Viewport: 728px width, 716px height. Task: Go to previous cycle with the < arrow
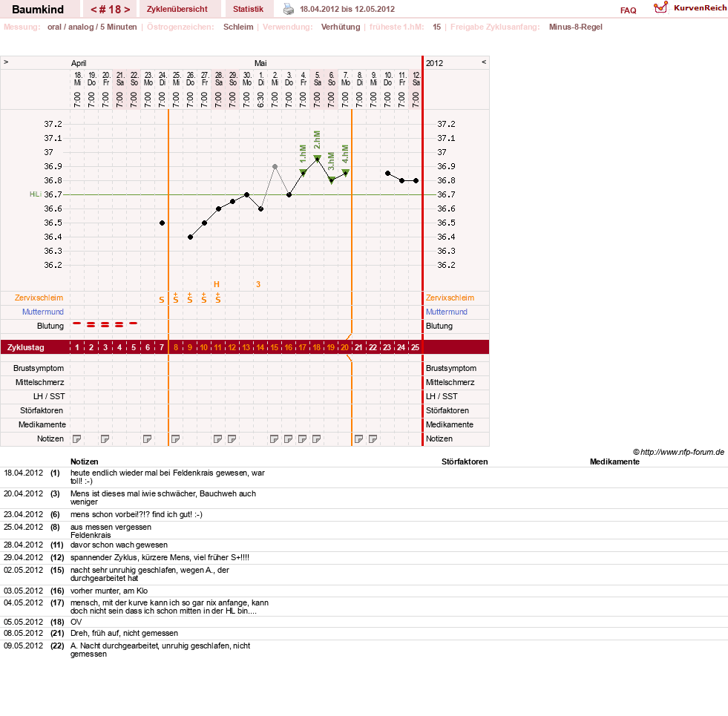[94, 10]
